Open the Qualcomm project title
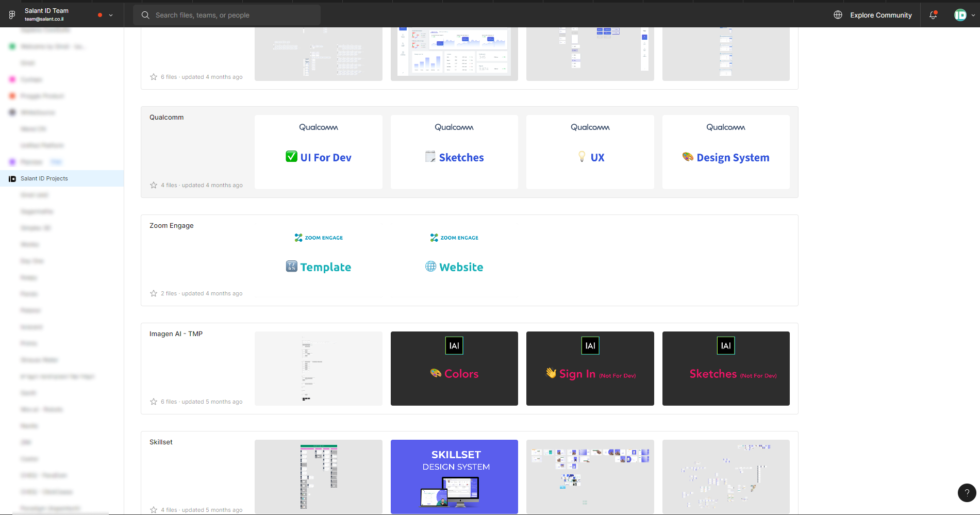This screenshot has height=515, width=980. click(x=167, y=117)
